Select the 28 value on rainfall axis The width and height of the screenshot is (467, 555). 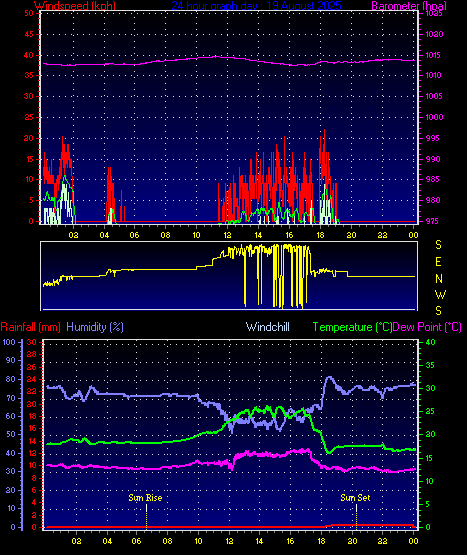click(x=32, y=354)
